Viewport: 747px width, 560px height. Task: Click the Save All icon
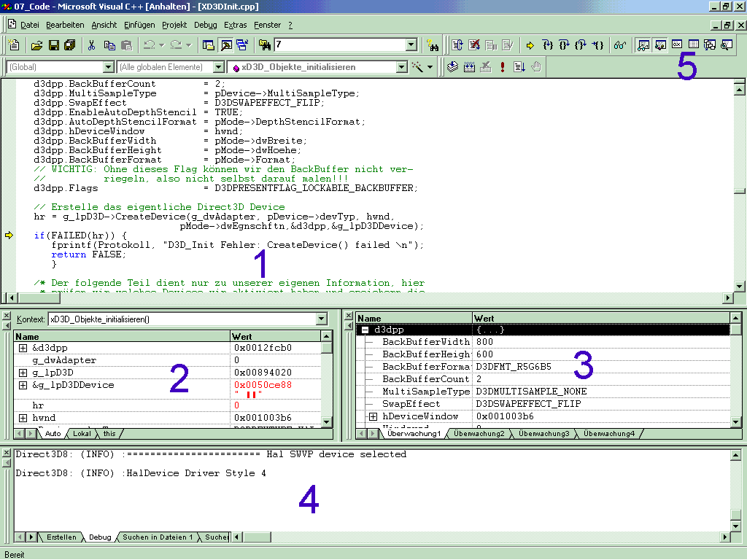69,45
